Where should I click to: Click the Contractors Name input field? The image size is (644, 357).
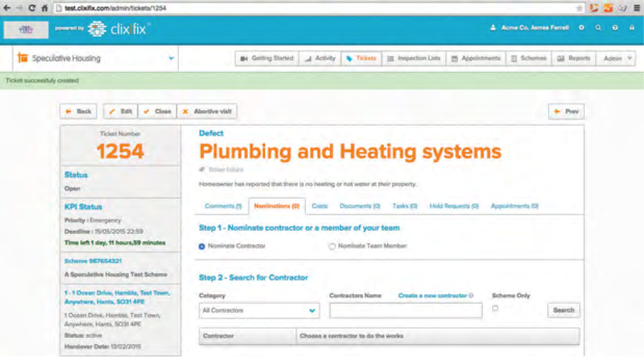(405, 310)
